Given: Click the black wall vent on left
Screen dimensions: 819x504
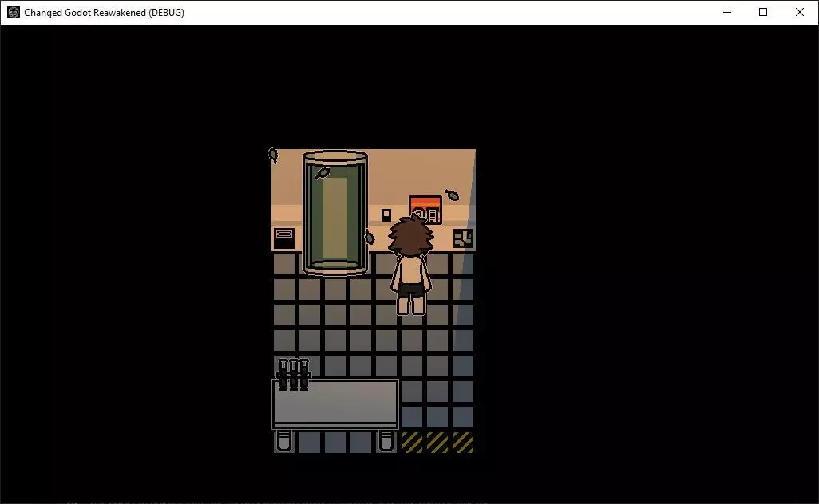Looking at the screenshot, I should tap(284, 238).
